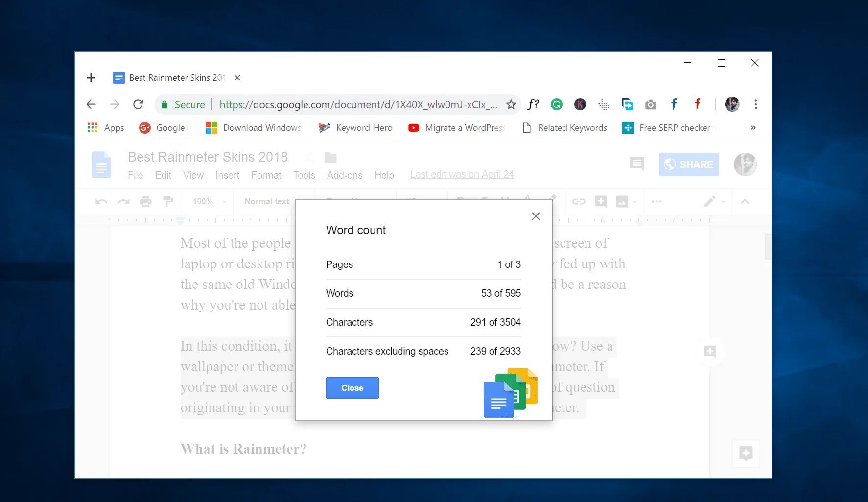Open the Chrome profile avatar
Viewport: 868px width, 502px height.
732,104
